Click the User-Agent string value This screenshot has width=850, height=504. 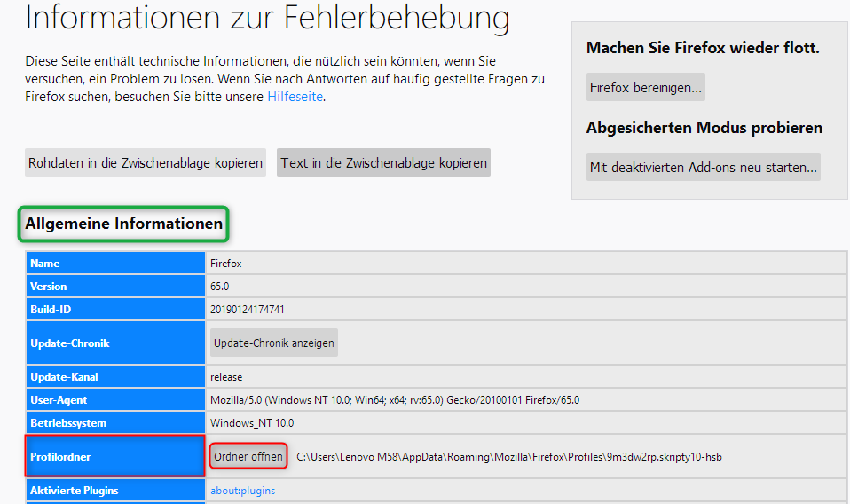click(x=395, y=400)
